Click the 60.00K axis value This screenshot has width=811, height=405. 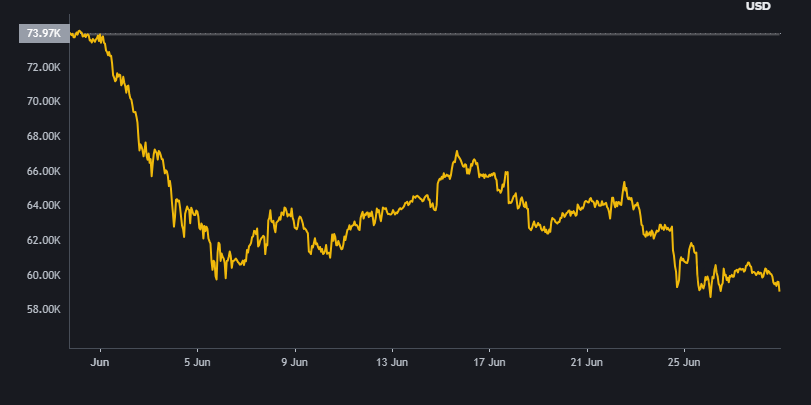tap(44, 275)
